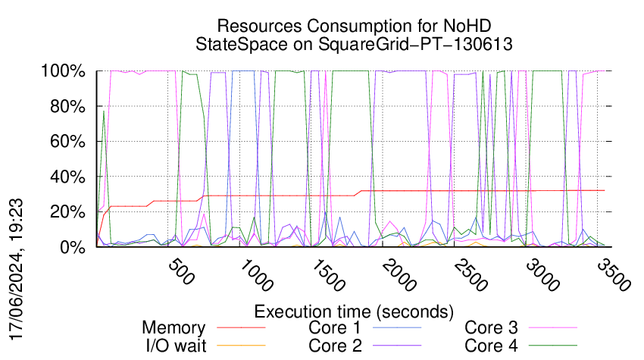Screen dimensions: 644x360
Task: Click the rotated date stamp '17/06/2024, 19:23'
Action: pyautogui.click(x=17, y=270)
